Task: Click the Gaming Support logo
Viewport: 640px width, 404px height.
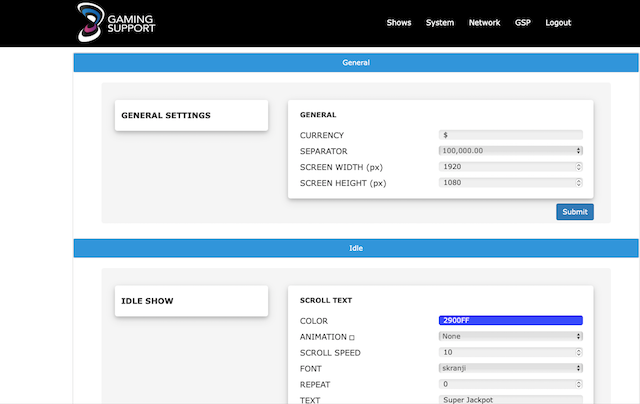Action: tap(116, 22)
